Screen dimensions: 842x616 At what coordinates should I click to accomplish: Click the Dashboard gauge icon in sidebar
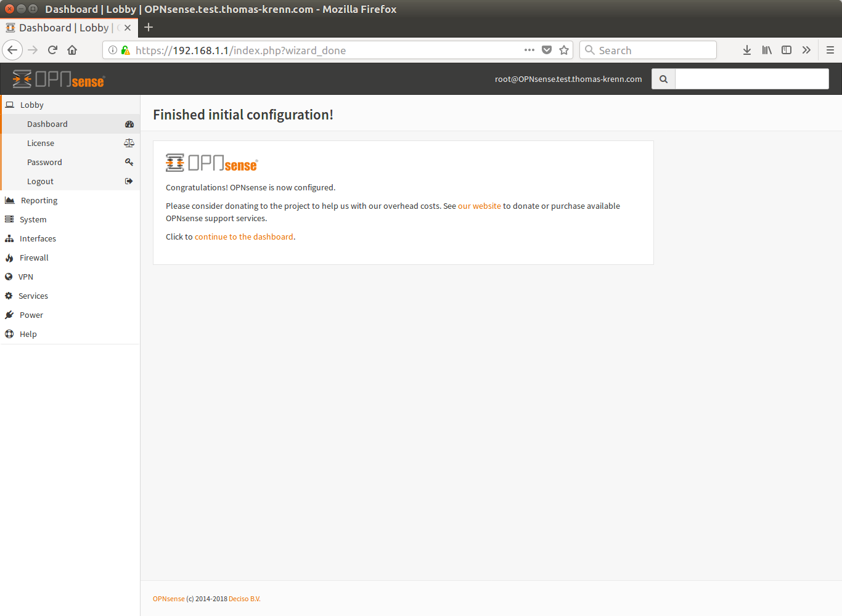(x=129, y=124)
